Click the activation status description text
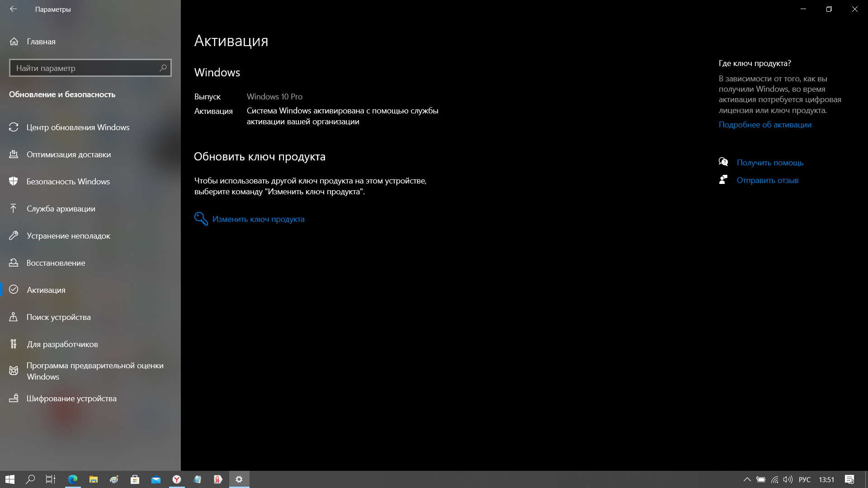The height and width of the screenshot is (488, 868). click(x=342, y=116)
